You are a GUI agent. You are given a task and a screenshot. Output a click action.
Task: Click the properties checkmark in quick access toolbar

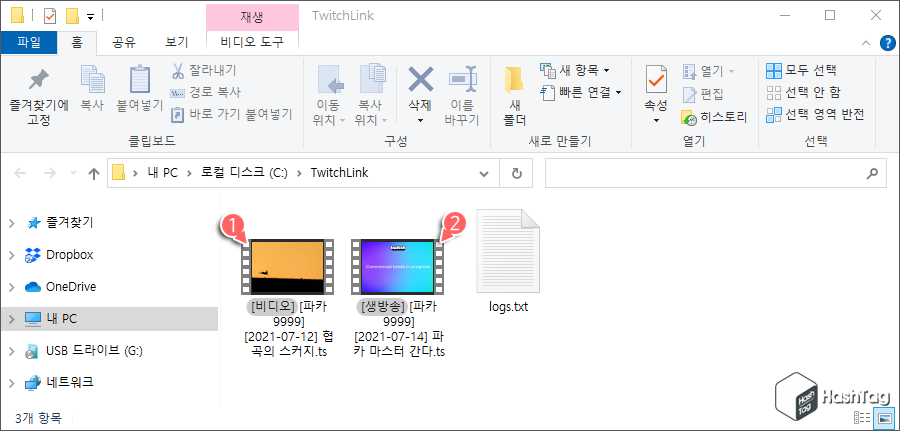point(50,15)
